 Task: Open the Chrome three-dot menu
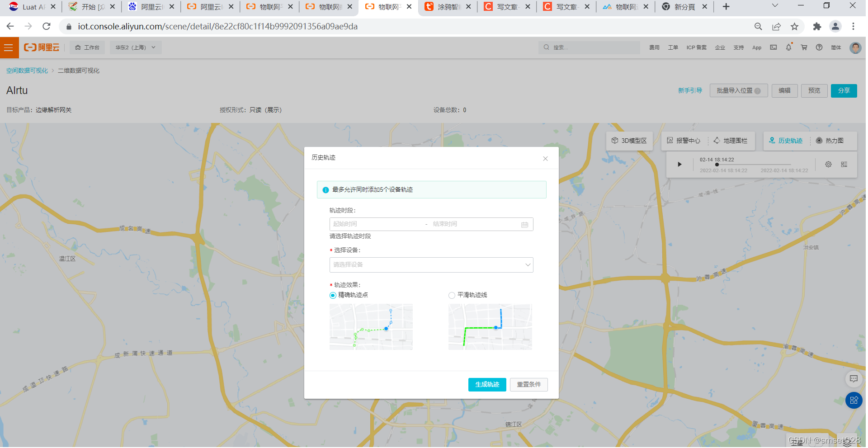(854, 27)
